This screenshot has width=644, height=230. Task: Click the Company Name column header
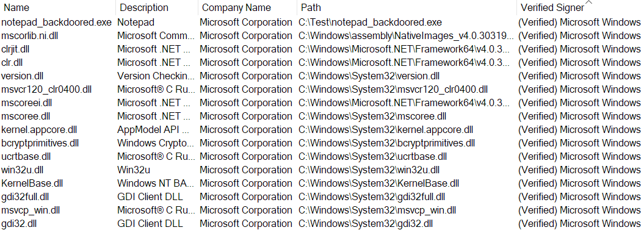[x=247, y=7]
